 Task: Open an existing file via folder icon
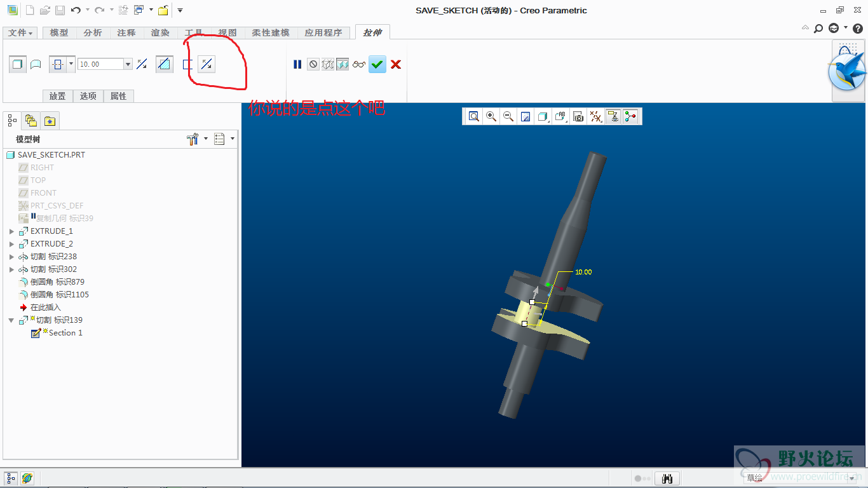(44, 10)
